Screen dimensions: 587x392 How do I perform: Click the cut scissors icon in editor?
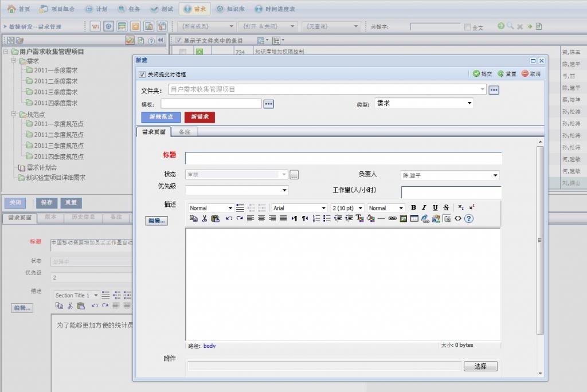[x=204, y=218]
